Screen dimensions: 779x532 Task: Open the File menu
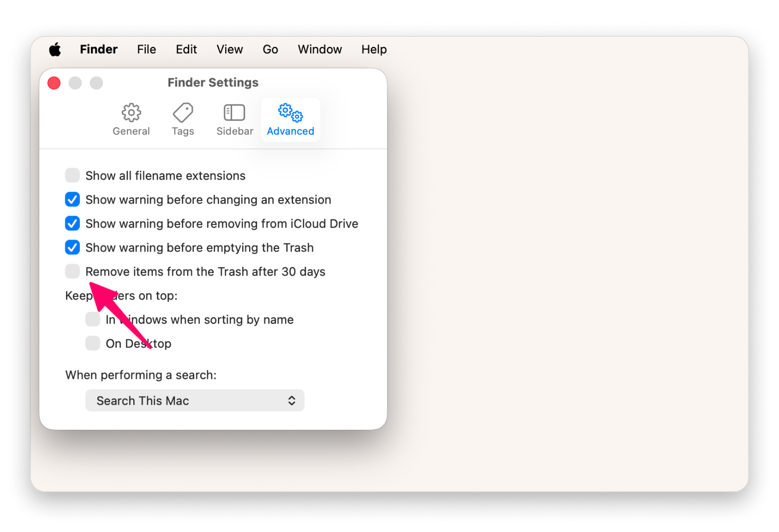(147, 49)
